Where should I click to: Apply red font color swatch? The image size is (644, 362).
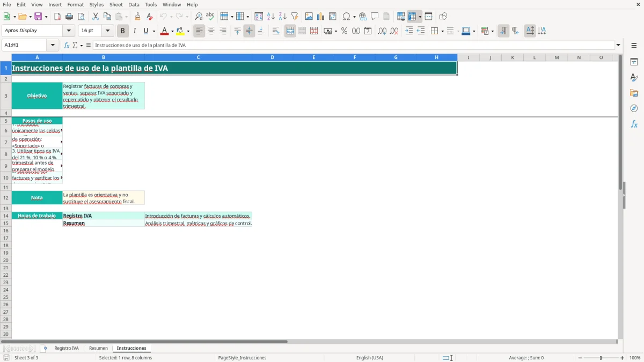click(x=165, y=31)
